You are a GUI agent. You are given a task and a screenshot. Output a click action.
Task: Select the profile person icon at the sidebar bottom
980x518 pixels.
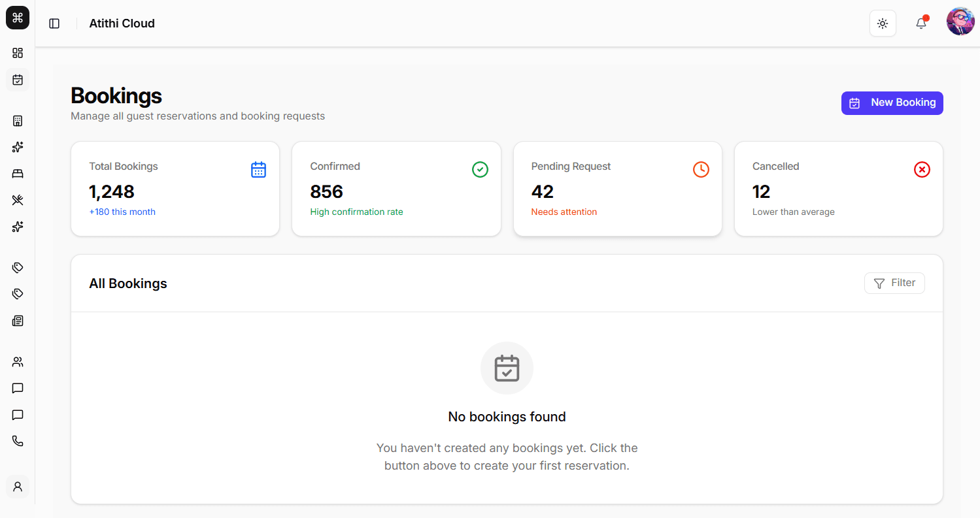pos(18,486)
